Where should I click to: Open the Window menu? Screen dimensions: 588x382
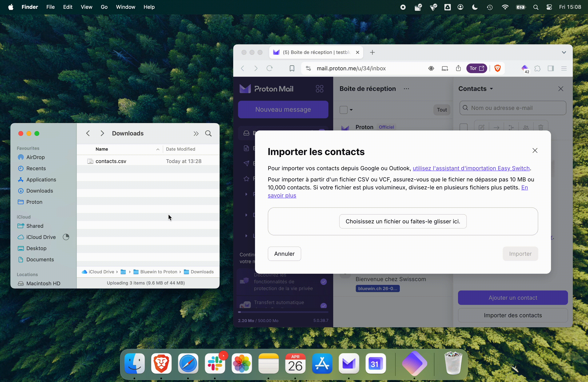tap(126, 7)
